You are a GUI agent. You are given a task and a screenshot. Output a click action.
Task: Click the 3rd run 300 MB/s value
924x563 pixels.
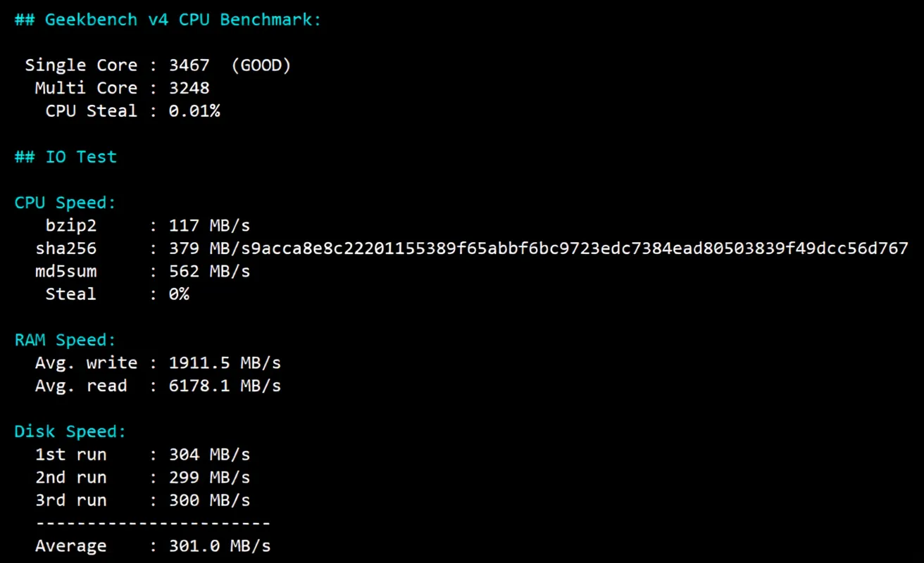209,500
